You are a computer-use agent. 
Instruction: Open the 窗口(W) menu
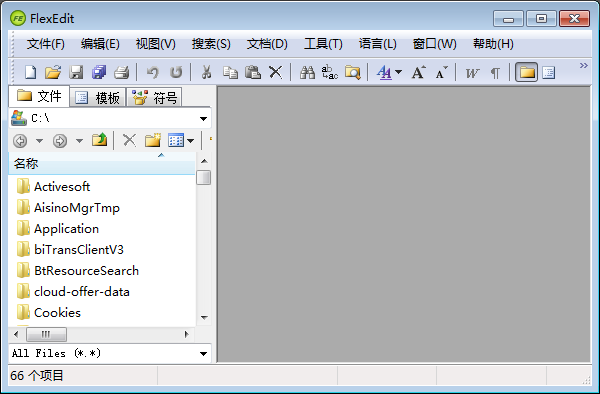coord(435,44)
